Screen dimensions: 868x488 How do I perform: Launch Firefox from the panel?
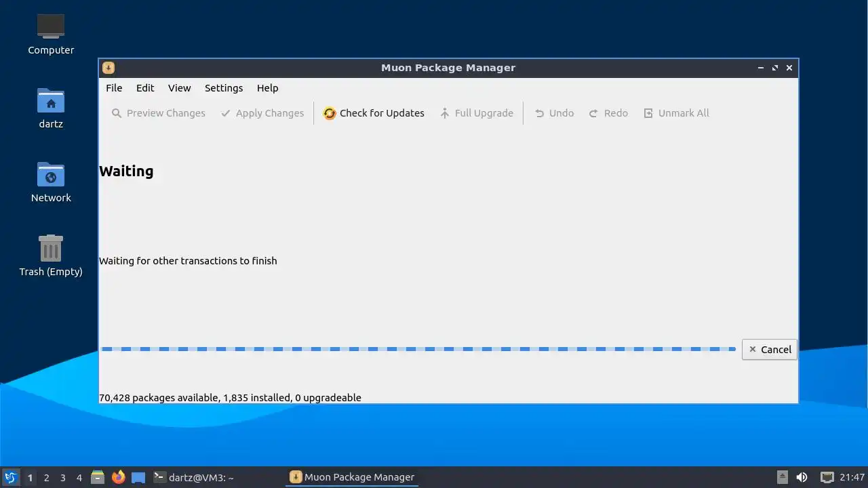118,477
